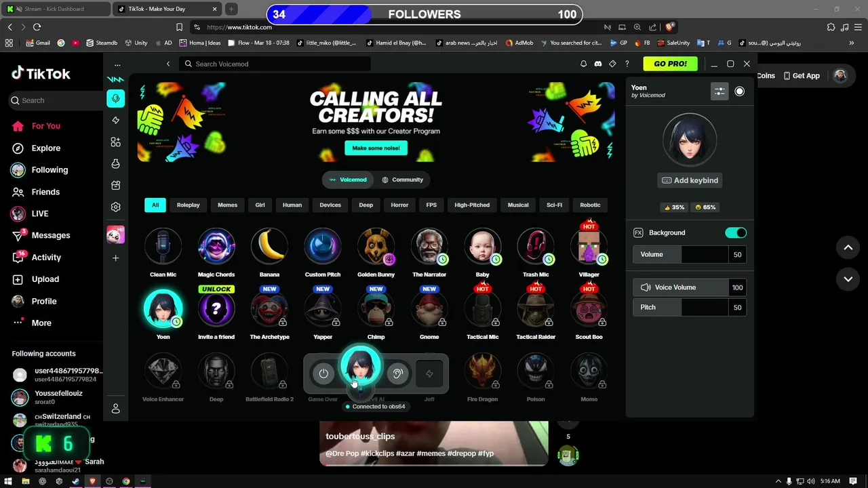Toggle the Hear Myself ear button
Screen dimensions: 868x488
point(397,373)
